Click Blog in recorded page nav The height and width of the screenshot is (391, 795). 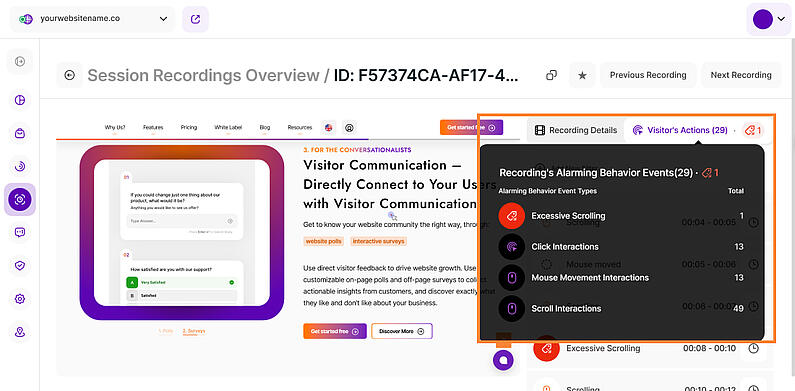(x=265, y=127)
